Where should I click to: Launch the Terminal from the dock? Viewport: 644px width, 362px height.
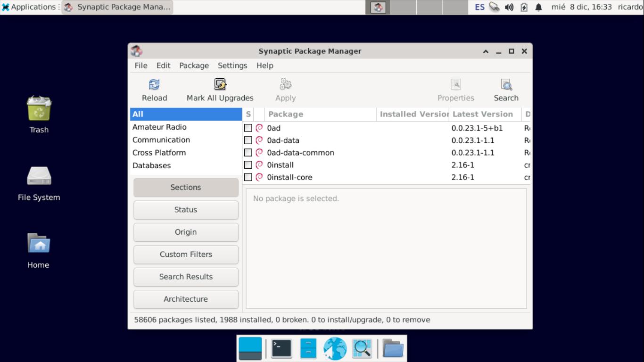pos(281,349)
